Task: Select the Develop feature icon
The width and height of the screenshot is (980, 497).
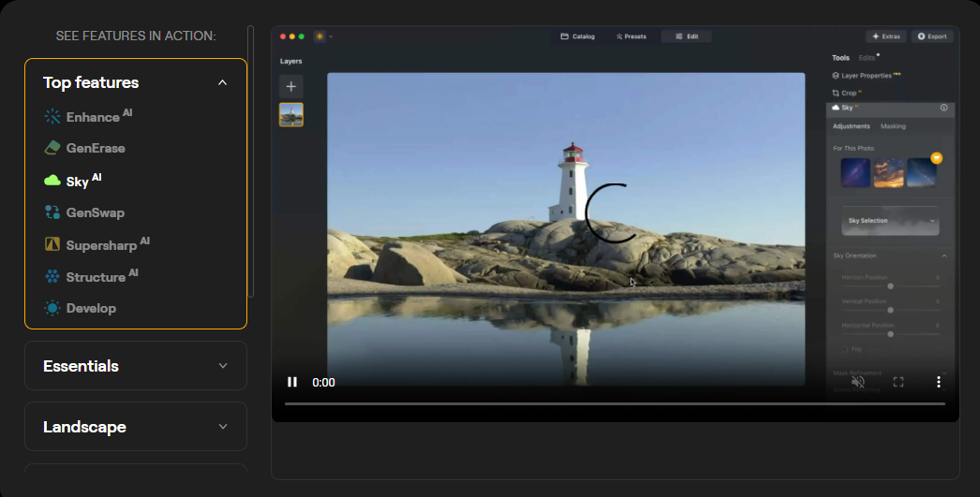Action: pyautogui.click(x=52, y=308)
